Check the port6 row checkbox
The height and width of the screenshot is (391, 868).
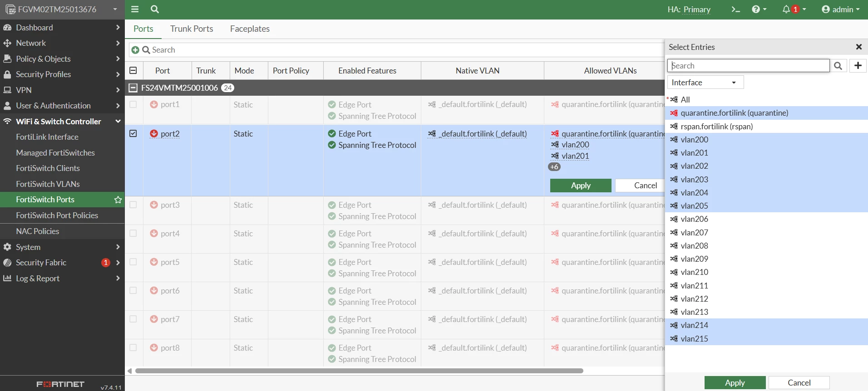coord(133,290)
